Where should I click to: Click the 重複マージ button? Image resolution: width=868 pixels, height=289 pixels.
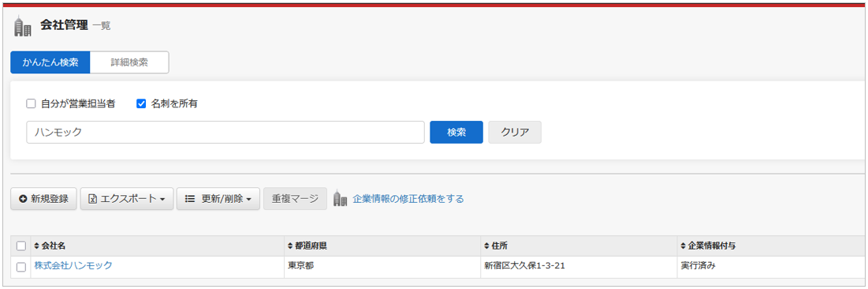pos(295,198)
